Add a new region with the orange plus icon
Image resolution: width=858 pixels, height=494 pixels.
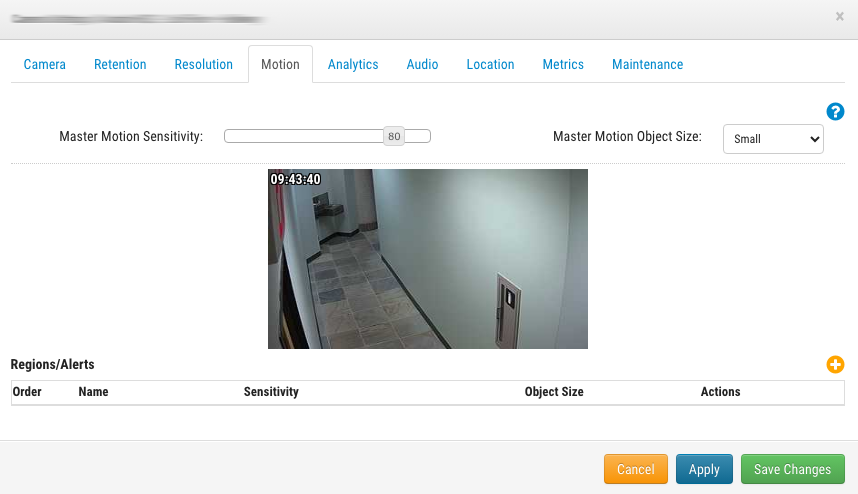point(835,365)
